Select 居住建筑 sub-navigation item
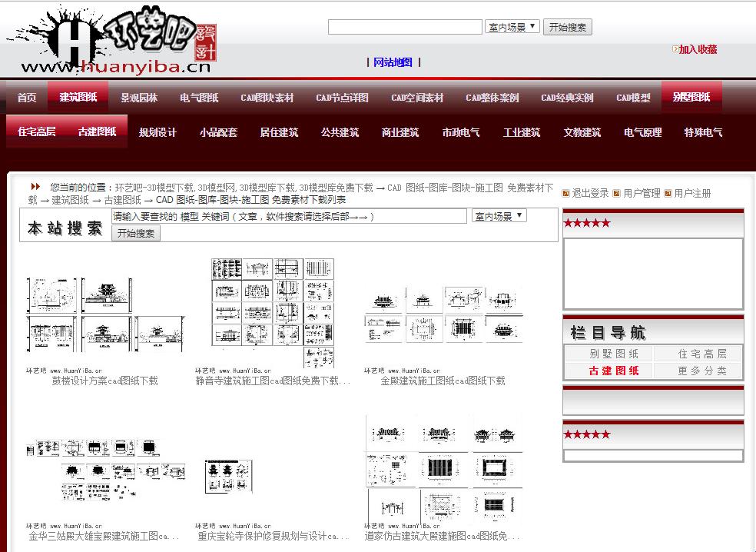Screen dimensions: 756x552 (x=279, y=132)
